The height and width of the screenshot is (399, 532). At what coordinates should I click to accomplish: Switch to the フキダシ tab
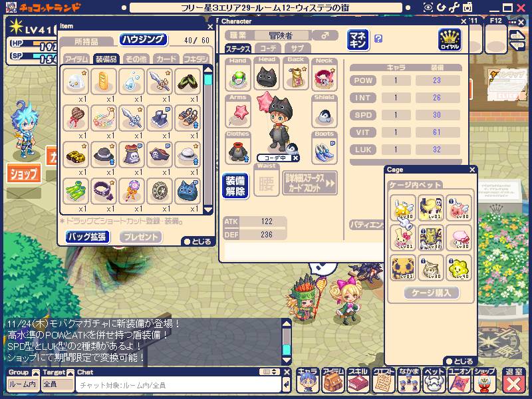pos(196,59)
